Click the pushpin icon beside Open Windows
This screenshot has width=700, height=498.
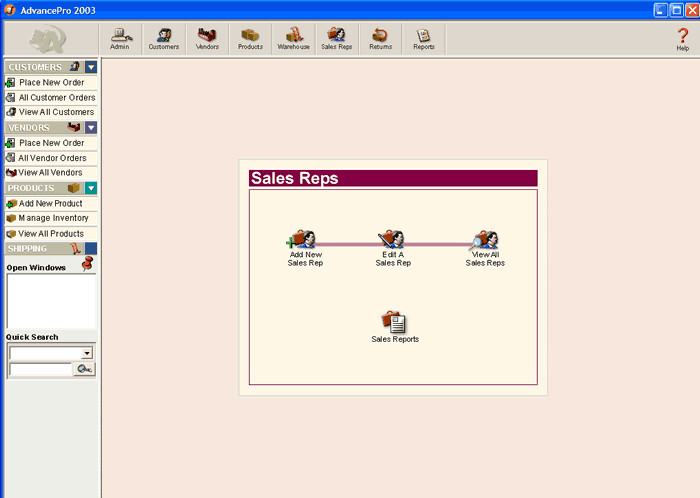pyautogui.click(x=88, y=264)
